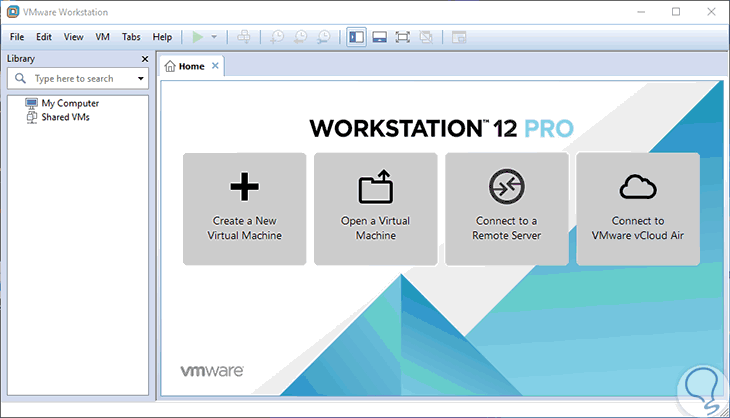
Task: Toggle the Show Library sidebar icon
Action: tap(357, 37)
